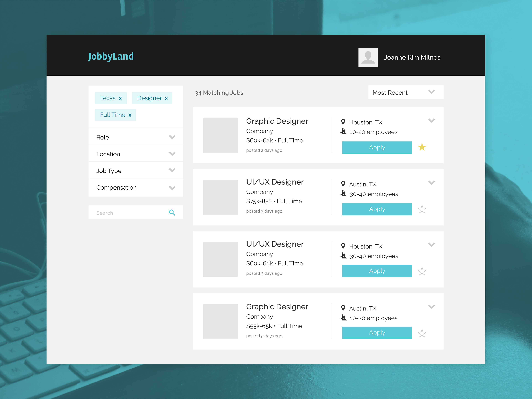The image size is (532, 399).
Task: Open the Graphic Designer title paying $55k-65k
Action: tap(277, 307)
